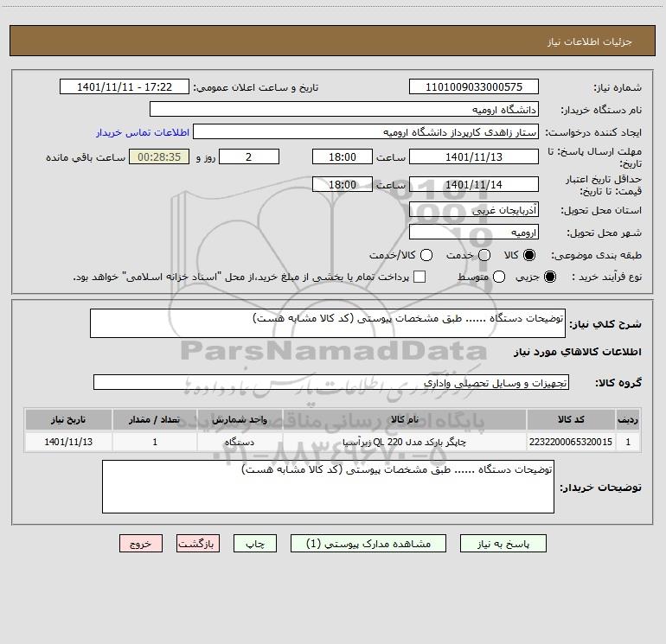The width and height of the screenshot is (666, 644).
Task: Select the جزیی purchase type radio
Action: coord(550,277)
